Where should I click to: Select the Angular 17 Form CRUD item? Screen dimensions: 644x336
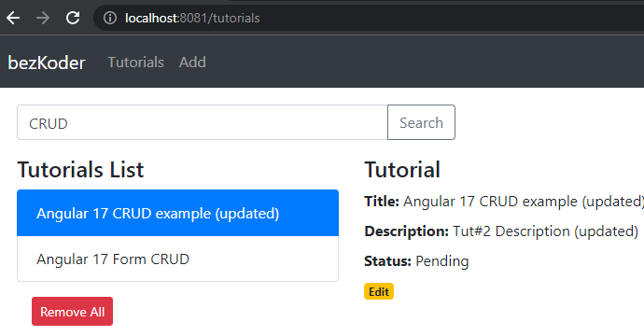[178, 259]
